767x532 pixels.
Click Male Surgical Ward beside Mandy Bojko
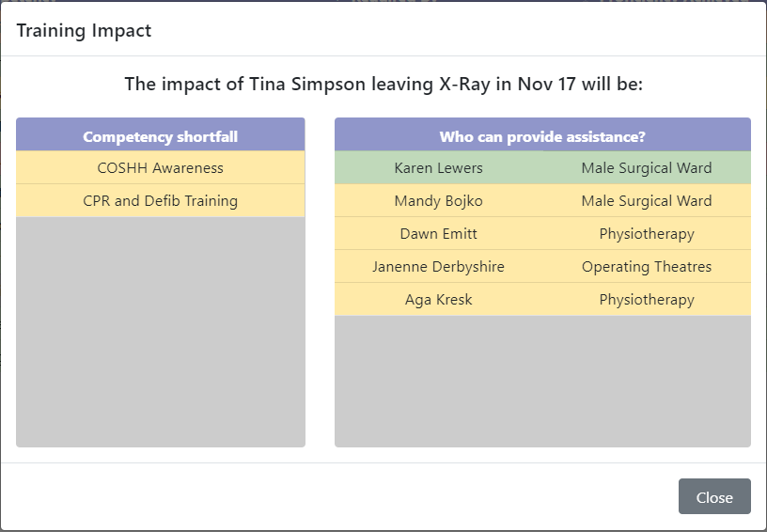click(647, 200)
